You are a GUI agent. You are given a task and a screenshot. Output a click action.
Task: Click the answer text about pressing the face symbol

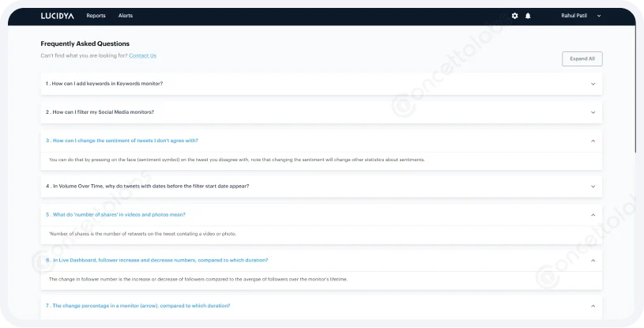(x=237, y=160)
